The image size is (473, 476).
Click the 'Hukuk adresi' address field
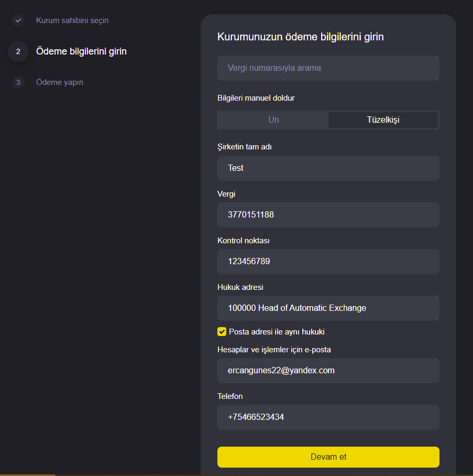click(x=328, y=308)
